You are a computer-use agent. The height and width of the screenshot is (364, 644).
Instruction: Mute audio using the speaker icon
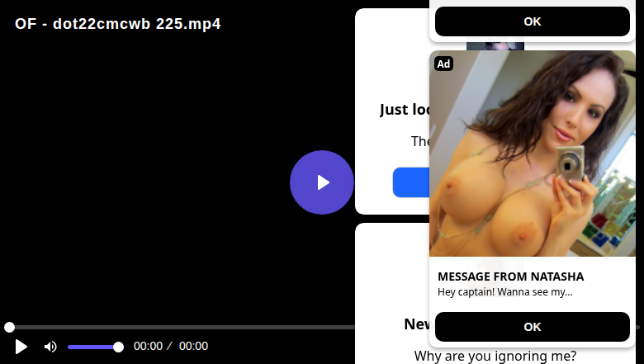[x=50, y=347]
